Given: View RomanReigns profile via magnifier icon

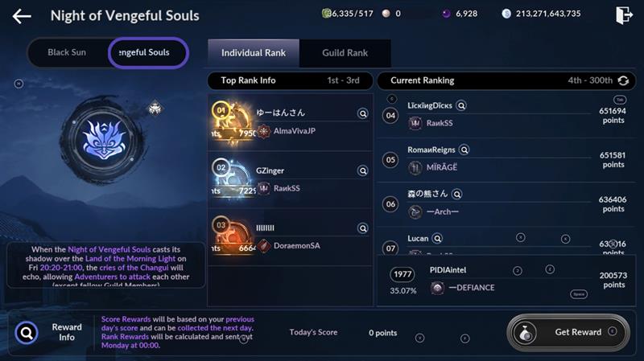Looking at the screenshot, I should pos(464,150).
